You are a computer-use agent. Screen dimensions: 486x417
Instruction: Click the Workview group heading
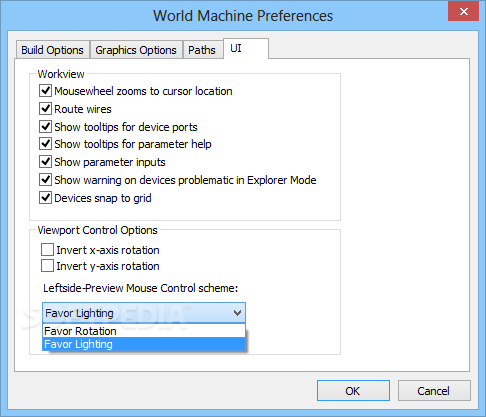point(61,74)
